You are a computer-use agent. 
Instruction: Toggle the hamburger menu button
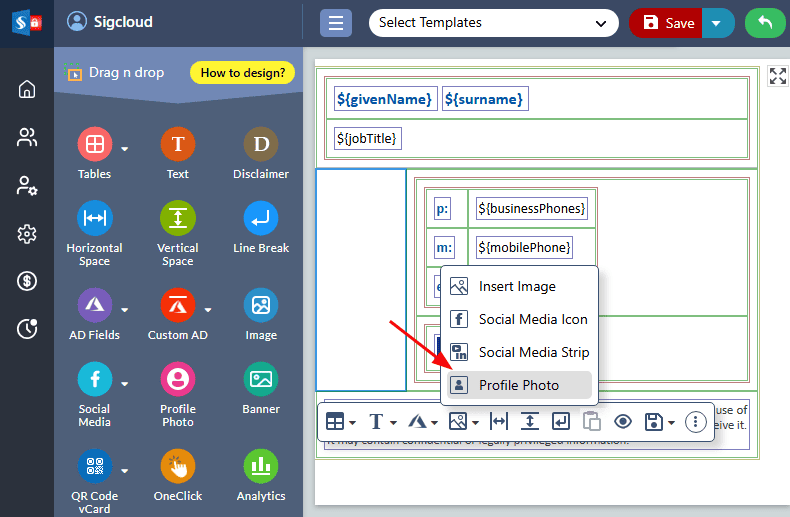(x=335, y=23)
